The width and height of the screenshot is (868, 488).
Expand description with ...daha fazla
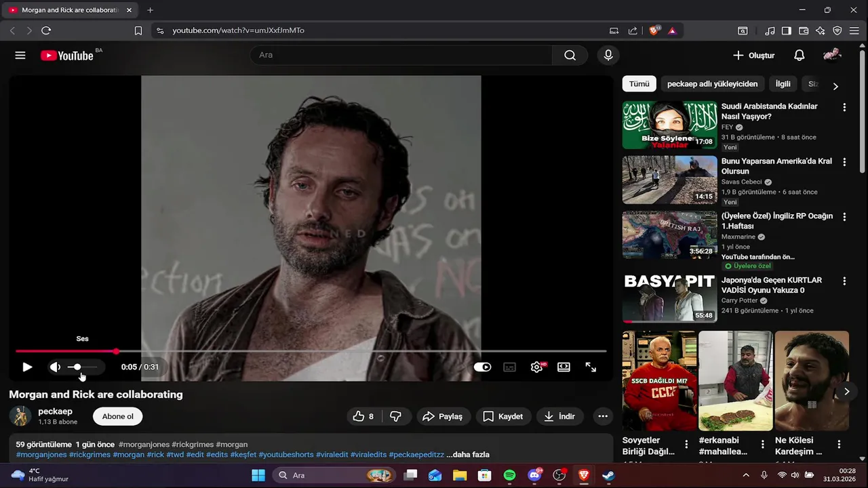click(x=468, y=455)
